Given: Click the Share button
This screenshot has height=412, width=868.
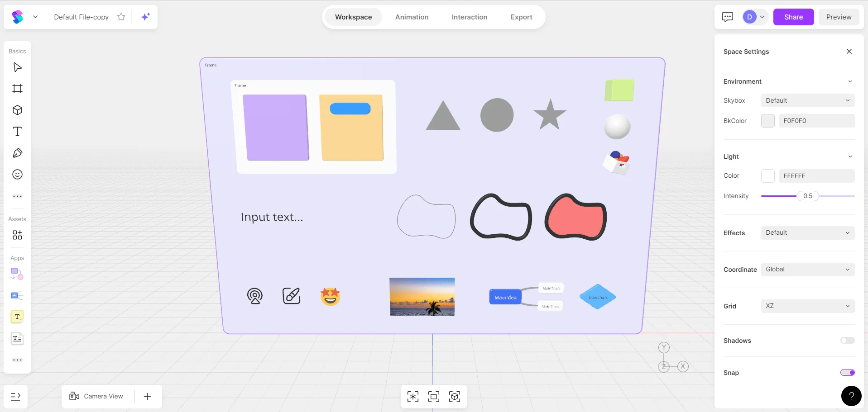Looking at the screenshot, I should click(x=793, y=17).
